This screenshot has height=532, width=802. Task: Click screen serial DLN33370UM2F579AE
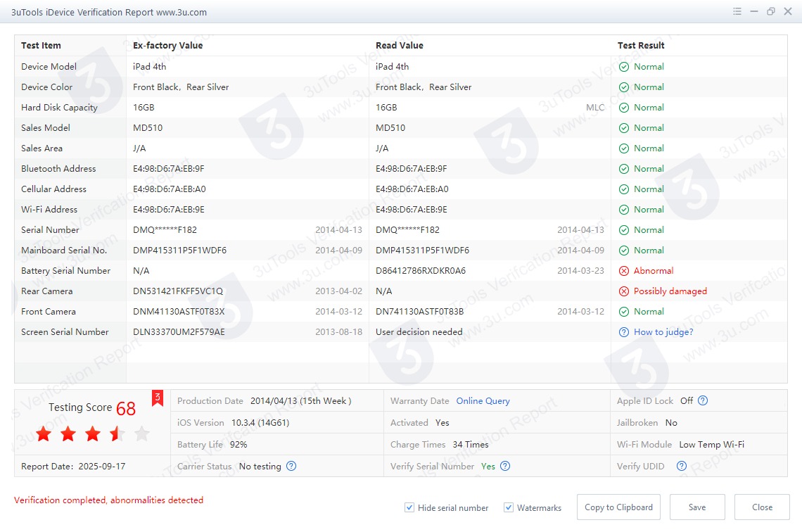179,332
